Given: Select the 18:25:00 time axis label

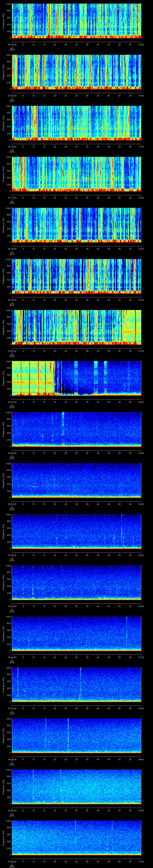Looking at the screenshot, I should (12, 606).
